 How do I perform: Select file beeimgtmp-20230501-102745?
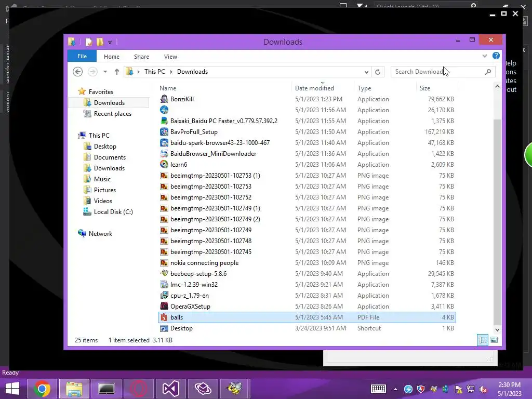click(x=211, y=252)
